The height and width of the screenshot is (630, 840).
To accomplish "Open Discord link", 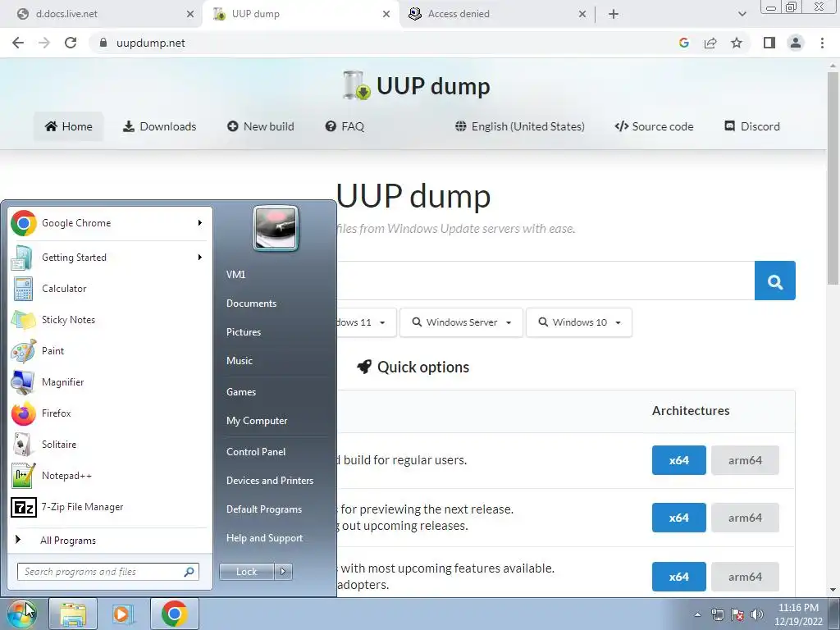I will (752, 126).
